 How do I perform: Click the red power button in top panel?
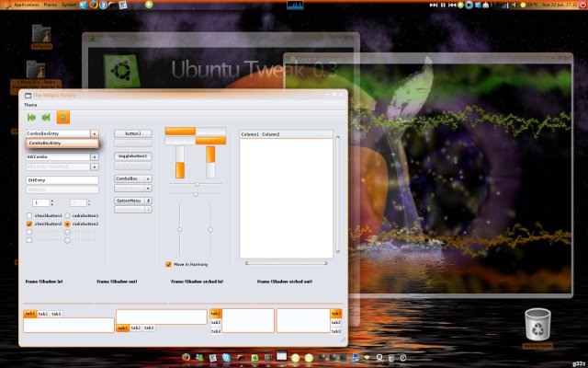pos(582,5)
